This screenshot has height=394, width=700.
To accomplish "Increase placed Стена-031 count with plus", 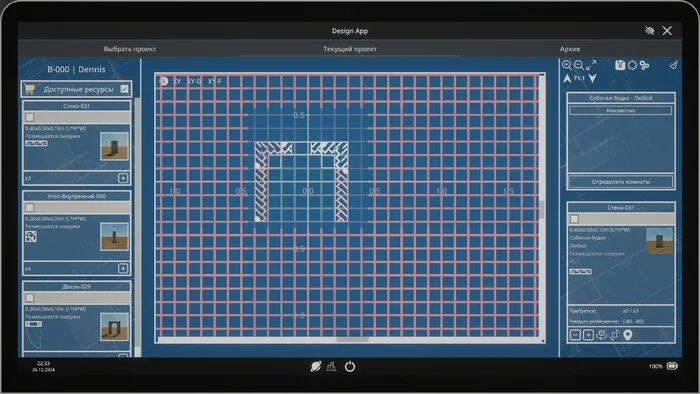I will pyautogui.click(x=588, y=335).
